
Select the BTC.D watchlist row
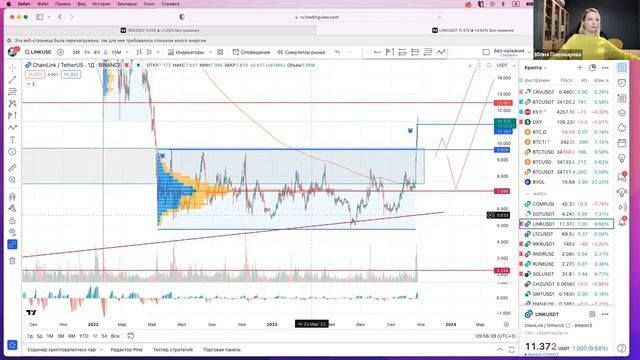pyautogui.click(x=567, y=132)
